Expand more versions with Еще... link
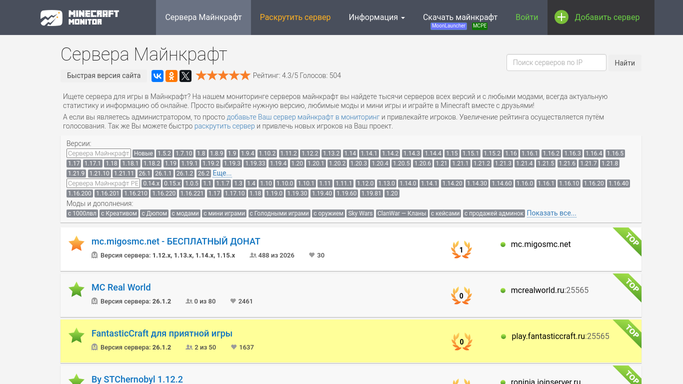 (222, 173)
